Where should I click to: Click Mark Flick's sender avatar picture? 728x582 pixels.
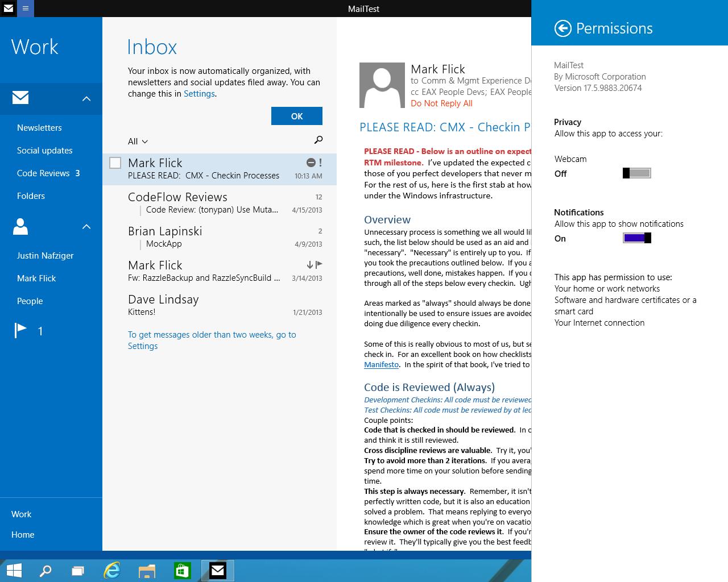point(382,85)
